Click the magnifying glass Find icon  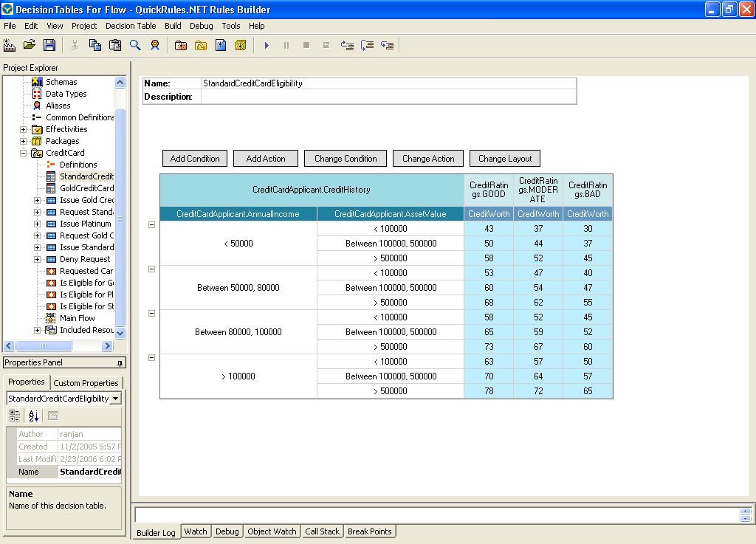[x=135, y=45]
